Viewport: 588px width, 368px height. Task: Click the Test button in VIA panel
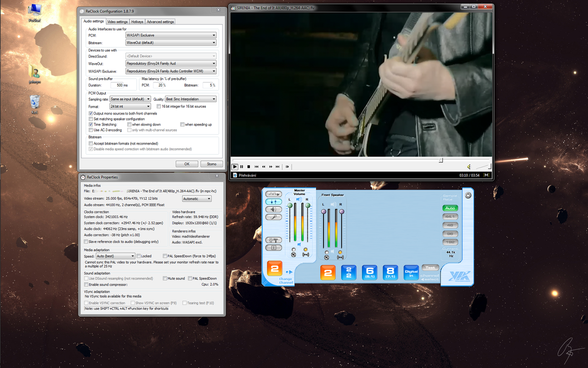point(430,268)
